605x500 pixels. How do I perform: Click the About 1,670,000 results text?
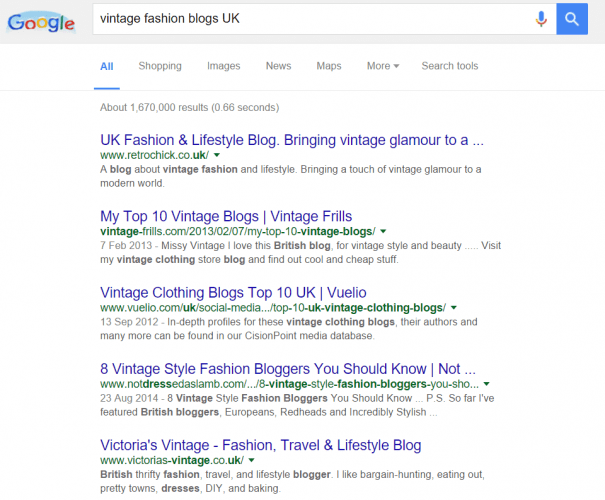(189, 107)
